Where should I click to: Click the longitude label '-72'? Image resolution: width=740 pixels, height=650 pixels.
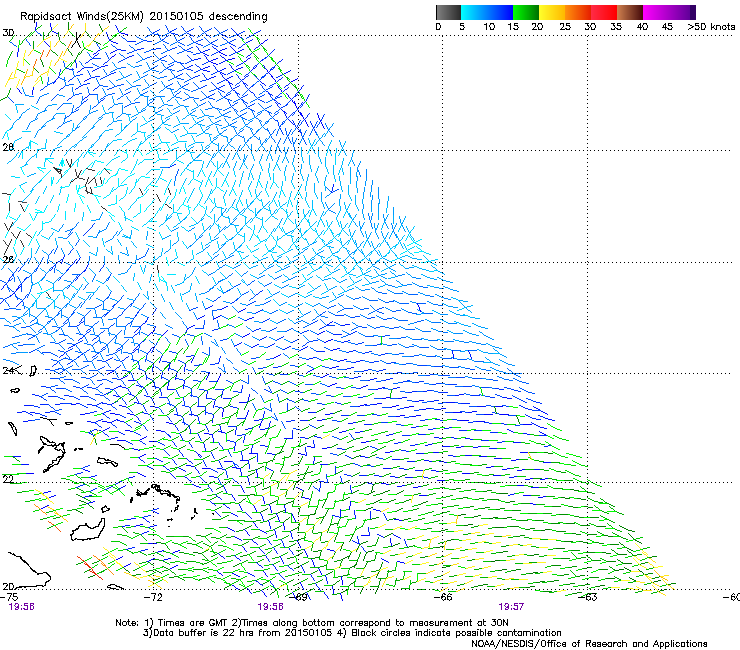pos(153,597)
